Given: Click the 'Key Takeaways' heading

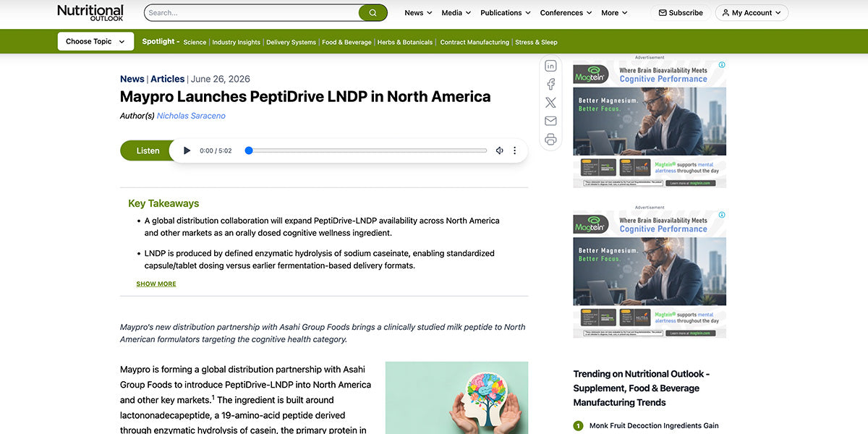Looking at the screenshot, I should click(163, 203).
